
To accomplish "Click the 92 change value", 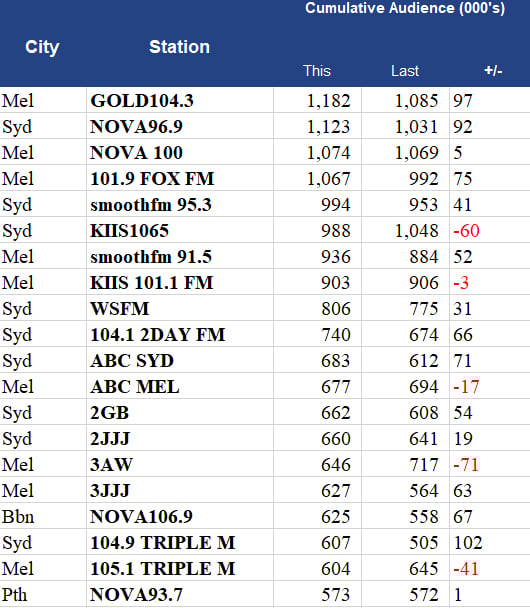I will [463, 127].
